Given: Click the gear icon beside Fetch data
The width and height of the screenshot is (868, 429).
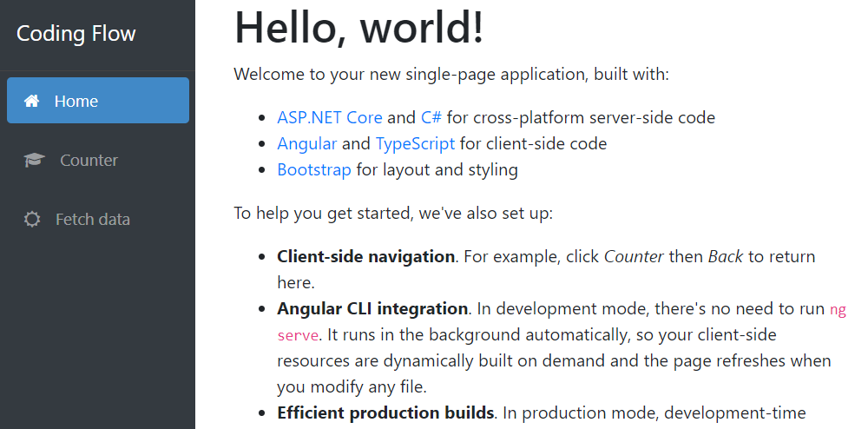Looking at the screenshot, I should tap(32, 220).
